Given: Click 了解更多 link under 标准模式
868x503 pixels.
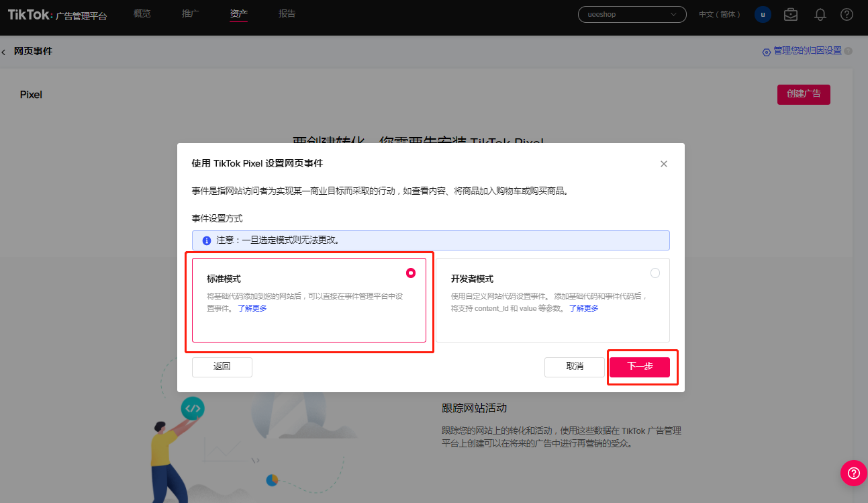Looking at the screenshot, I should [x=252, y=308].
